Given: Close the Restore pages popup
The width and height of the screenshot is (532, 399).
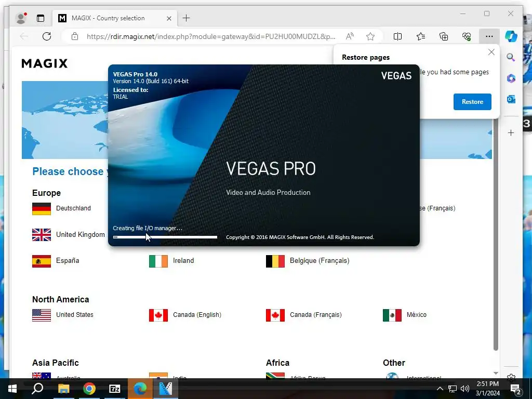Looking at the screenshot, I should pos(491,52).
